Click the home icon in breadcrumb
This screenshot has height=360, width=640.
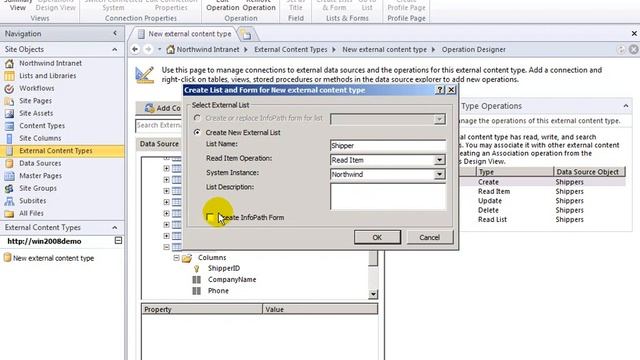(171, 49)
